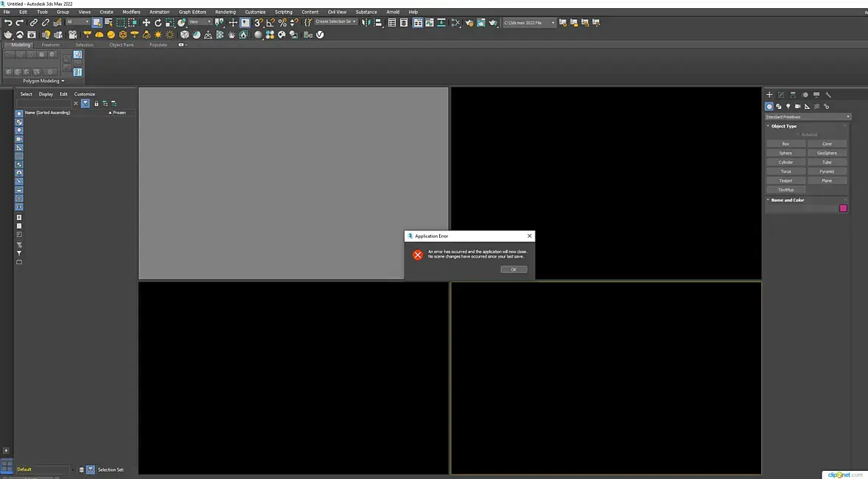
Task: Collapse the Object Type rollout
Action: (783, 127)
